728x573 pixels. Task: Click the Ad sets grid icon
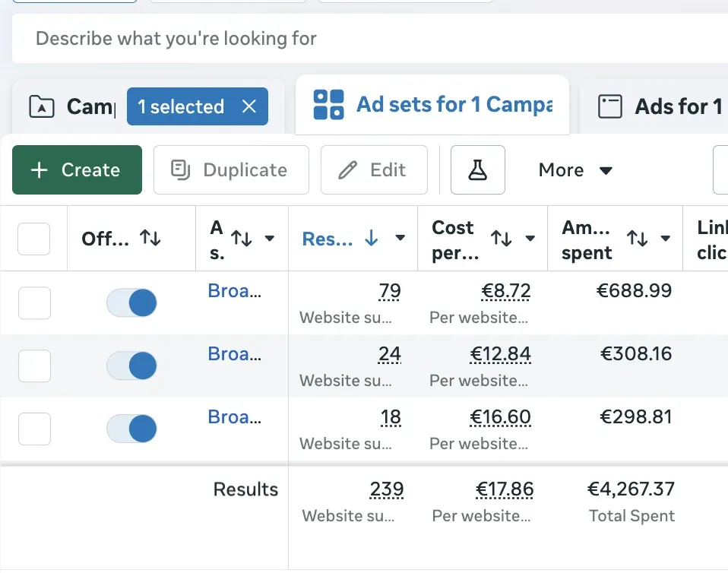tap(329, 104)
